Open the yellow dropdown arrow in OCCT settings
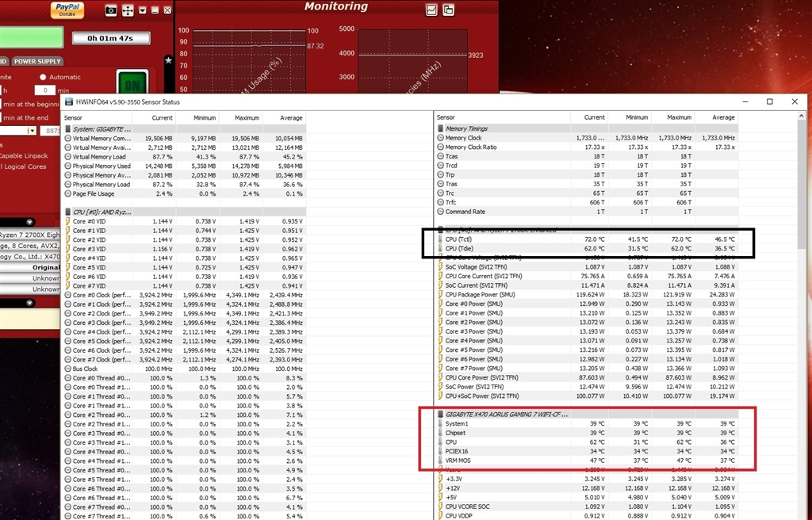This screenshot has height=520, width=812. 32,131
